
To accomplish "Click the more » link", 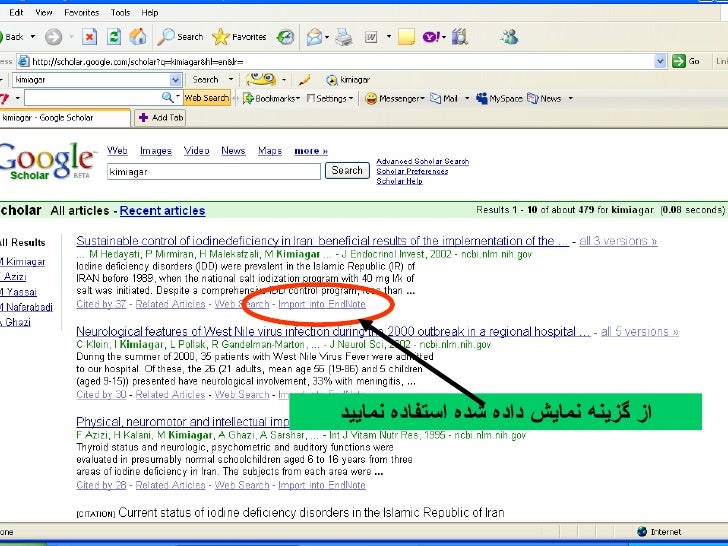I will tap(311, 151).
